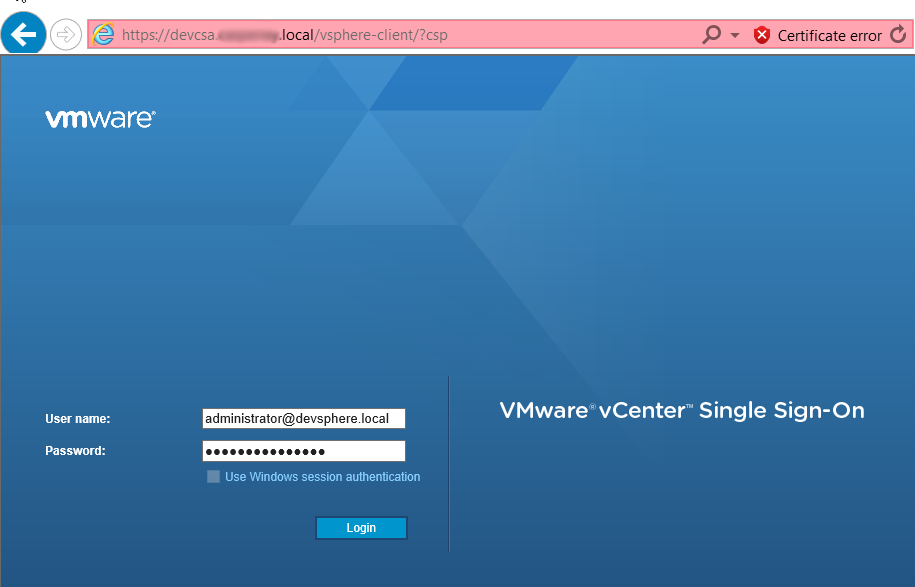The image size is (915, 587).
Task: Click the red Certificate error shield icon
Action: click(762, 35)
